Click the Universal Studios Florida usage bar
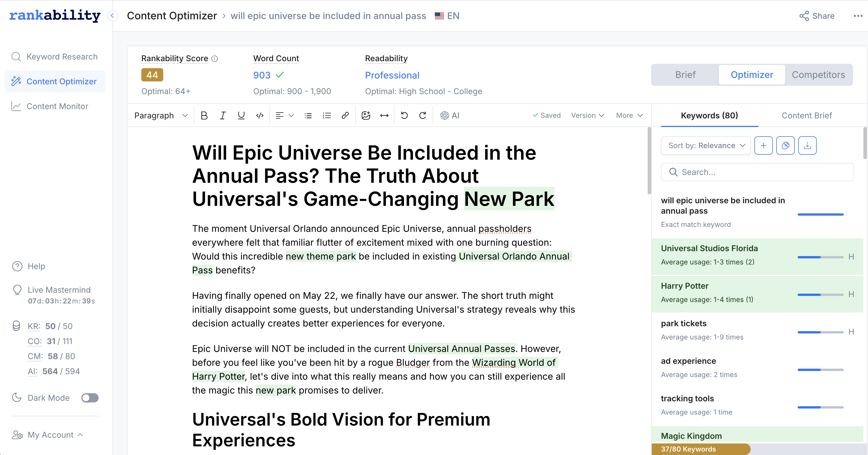 [820, 257]
